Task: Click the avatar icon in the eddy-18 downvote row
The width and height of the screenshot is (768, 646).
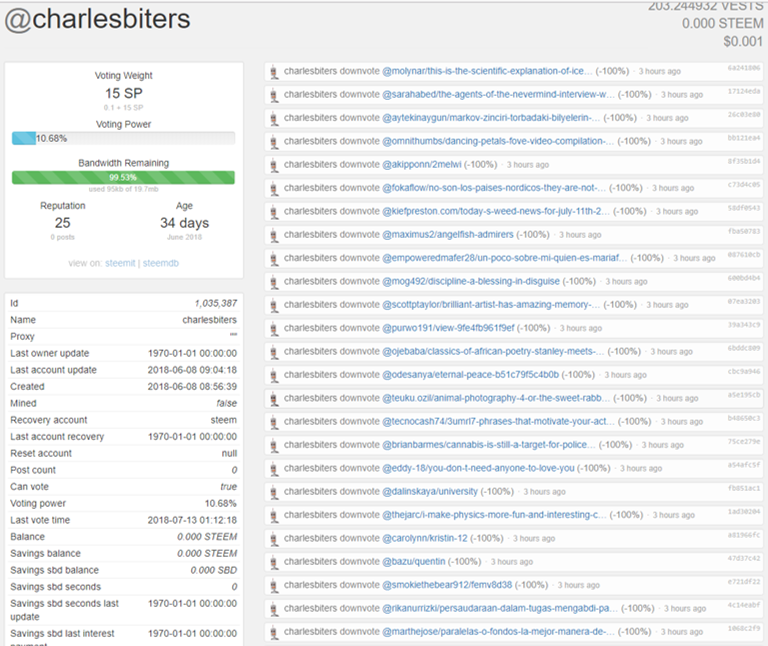Action: click(x=274, y=469)
